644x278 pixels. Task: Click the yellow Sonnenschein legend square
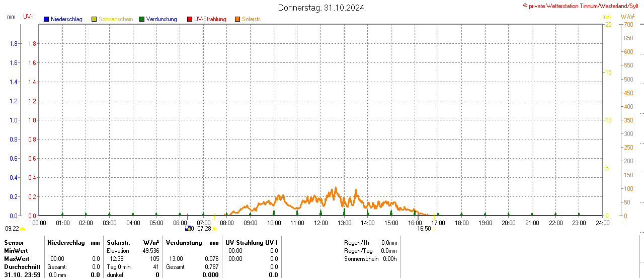pyautogui.click(x=94, y=19)
